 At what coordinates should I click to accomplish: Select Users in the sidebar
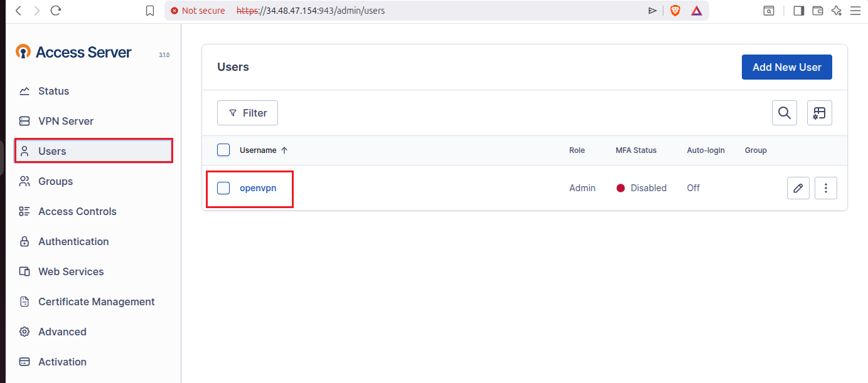point(94,151)
